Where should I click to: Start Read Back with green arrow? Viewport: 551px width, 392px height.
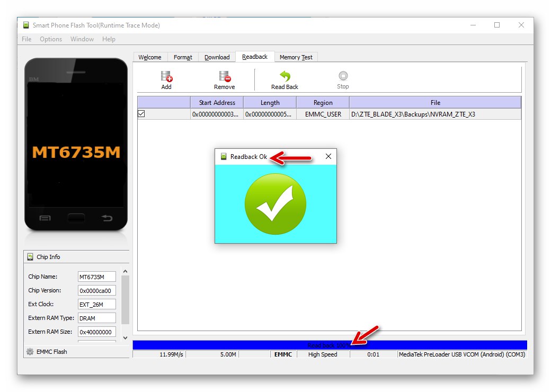point(285,76)
